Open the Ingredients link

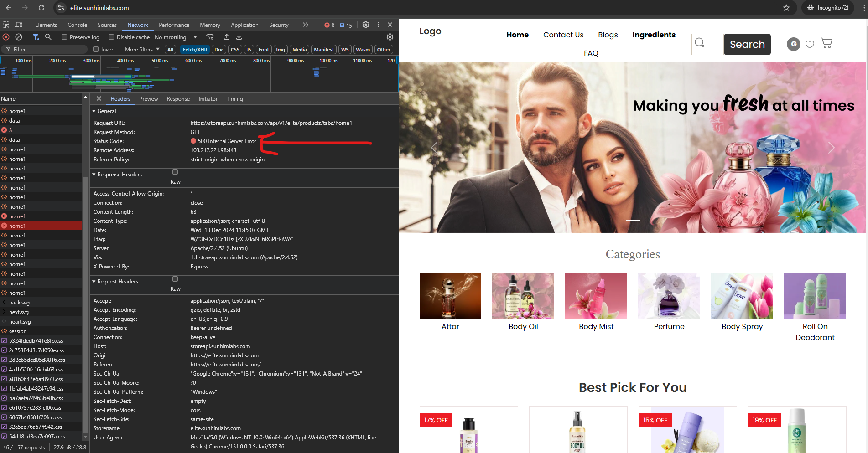click(x=654, y=35)
